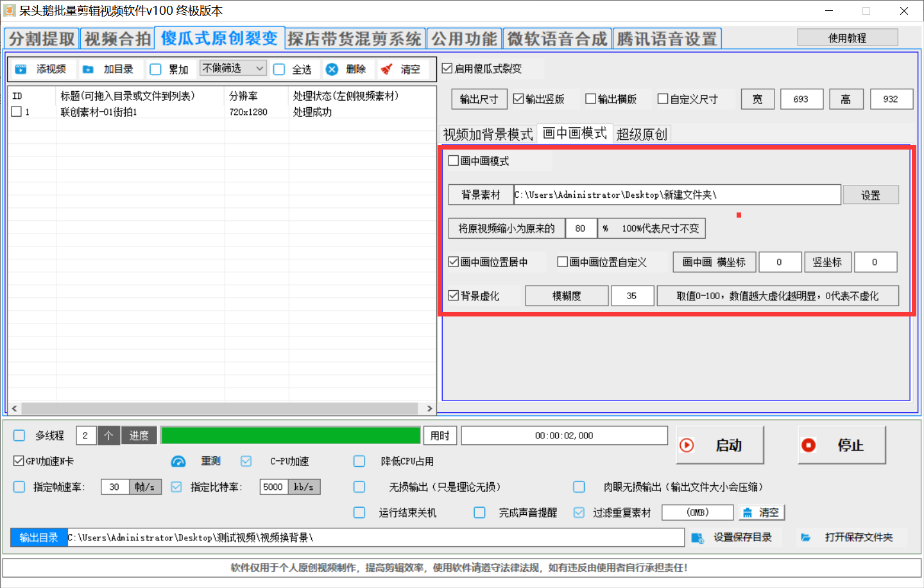Check 运行结束关机 option
Viewport: 924px width, 588px height.
pyautogui.click(x=359, y=513)
